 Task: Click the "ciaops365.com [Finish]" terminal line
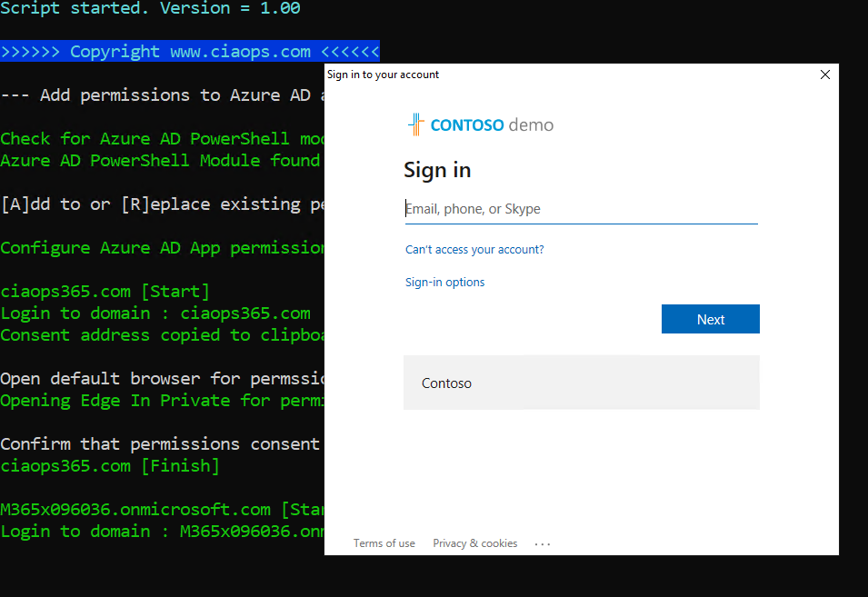click(109, 466)
